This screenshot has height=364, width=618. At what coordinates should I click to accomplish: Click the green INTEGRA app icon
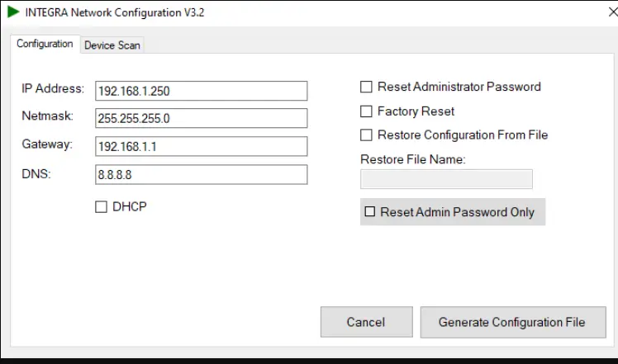point(13,12)
